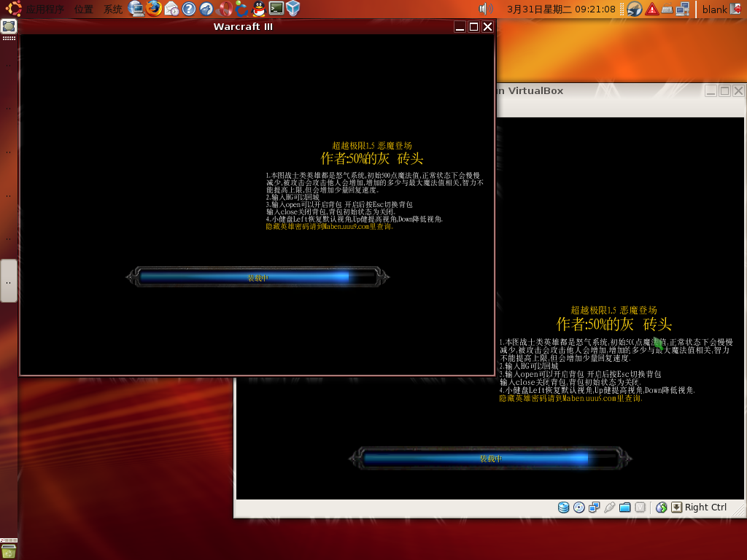Open the Terminal launcher icon
This screenshot has height=560, width=747.
pos(276,8)
